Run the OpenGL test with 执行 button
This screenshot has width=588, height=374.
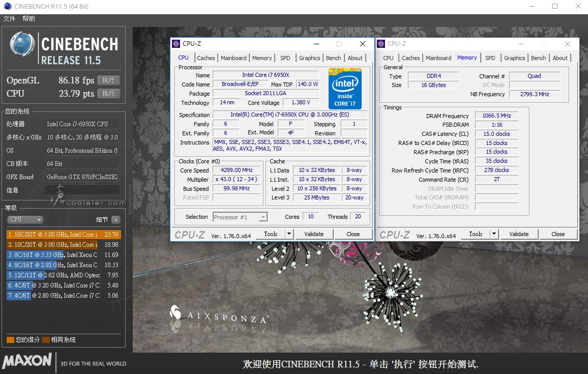click(x=108, y=80)
